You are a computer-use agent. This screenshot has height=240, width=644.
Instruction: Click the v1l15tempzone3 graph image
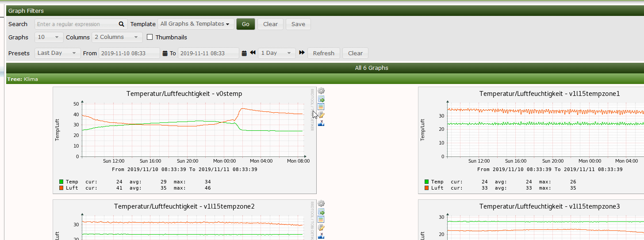[x=531, y=220]
